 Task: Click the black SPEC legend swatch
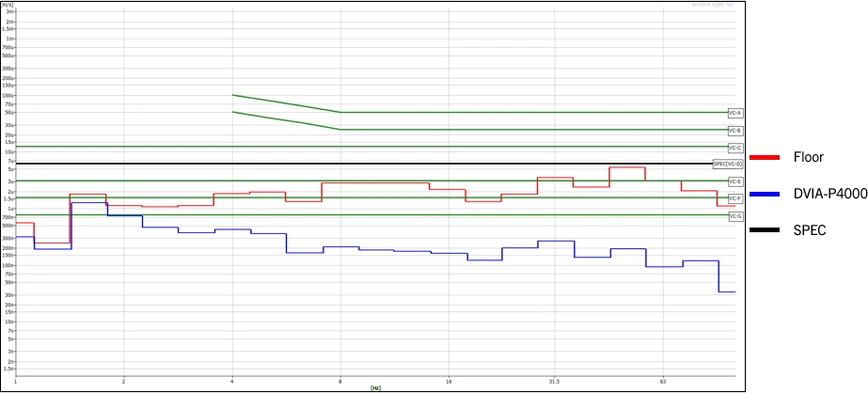coord(764,230)
